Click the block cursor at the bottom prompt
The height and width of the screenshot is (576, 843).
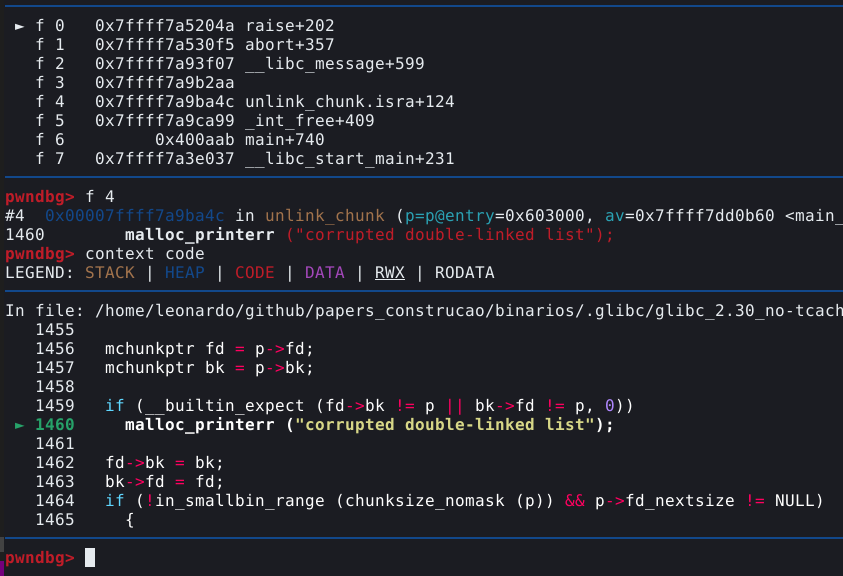pos(90,557)
